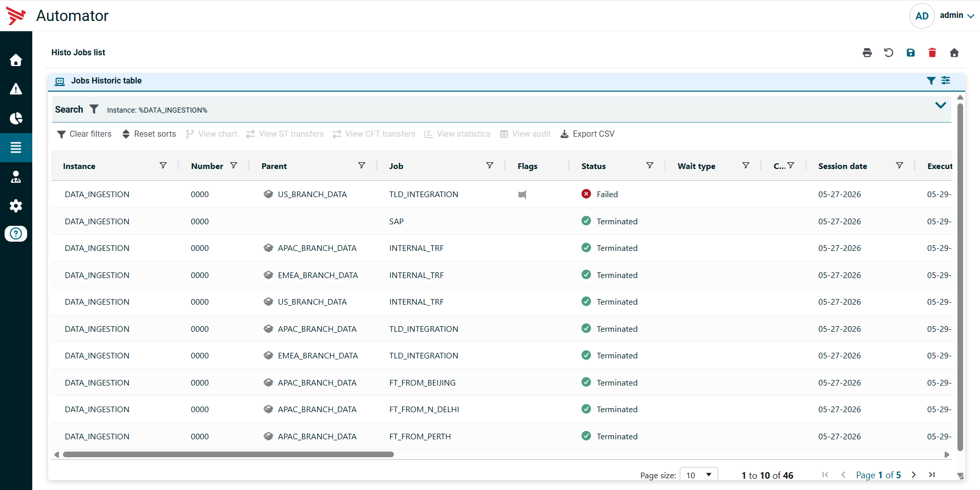Viewport: 980px width, 490px height.
Task: Click the refresh/undo icon in header
Action: 889,53
